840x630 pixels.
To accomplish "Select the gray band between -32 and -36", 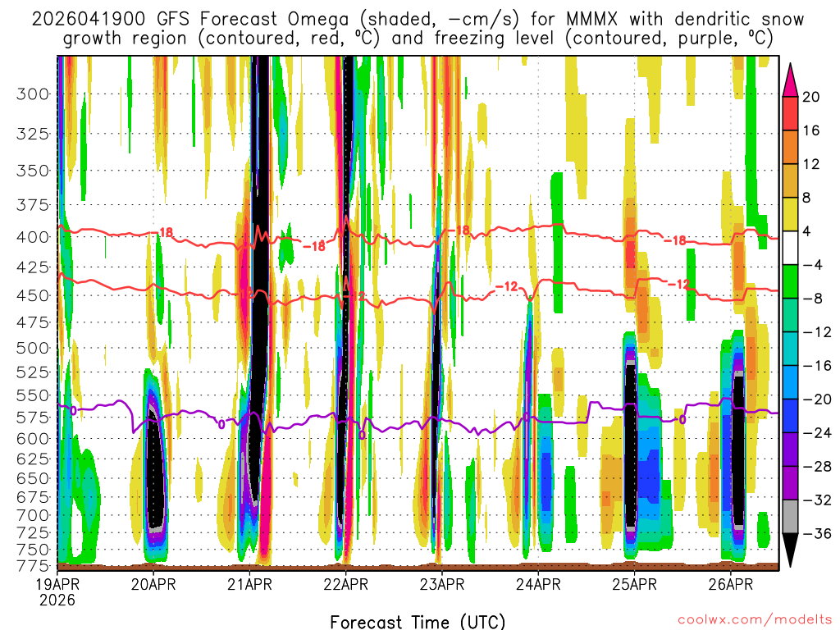I will point(791,517).
